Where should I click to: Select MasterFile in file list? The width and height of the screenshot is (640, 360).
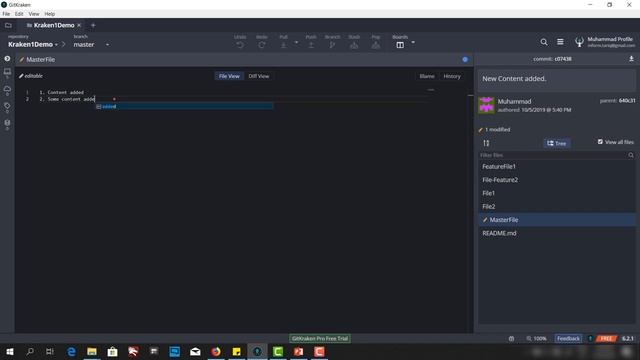[x=557, y=220]
